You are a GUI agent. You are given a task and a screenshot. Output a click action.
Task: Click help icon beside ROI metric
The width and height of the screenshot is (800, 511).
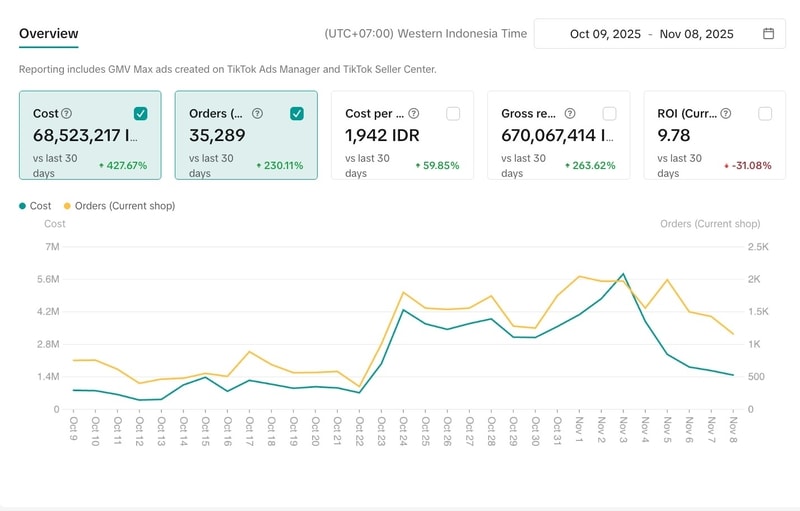[x=726, y=114]
